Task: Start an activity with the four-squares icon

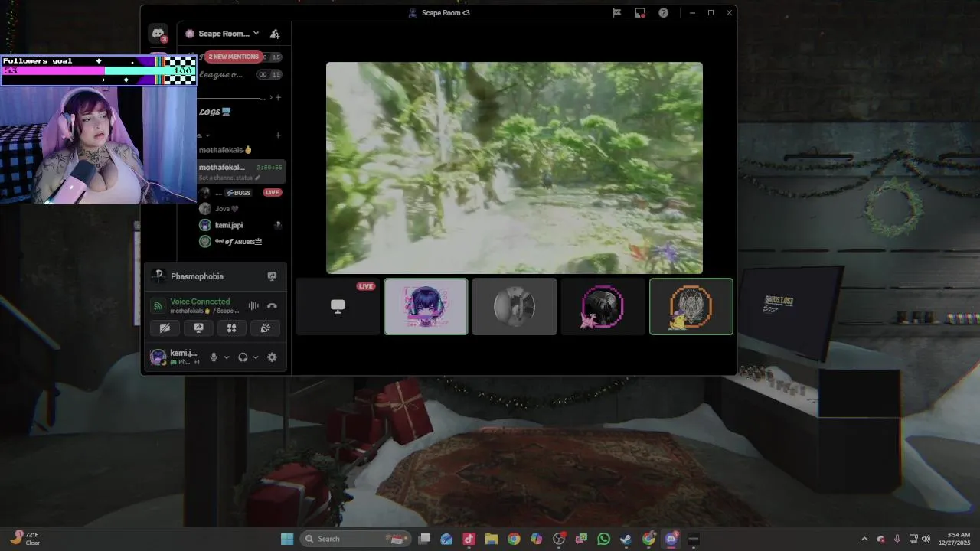Action: [231, 328]
